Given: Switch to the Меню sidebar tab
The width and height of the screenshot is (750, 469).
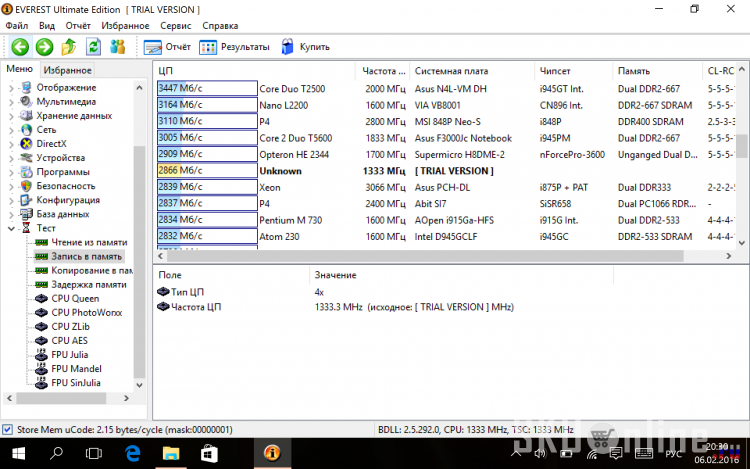Looking at the screenshot, I should click(x=19, y=69).
